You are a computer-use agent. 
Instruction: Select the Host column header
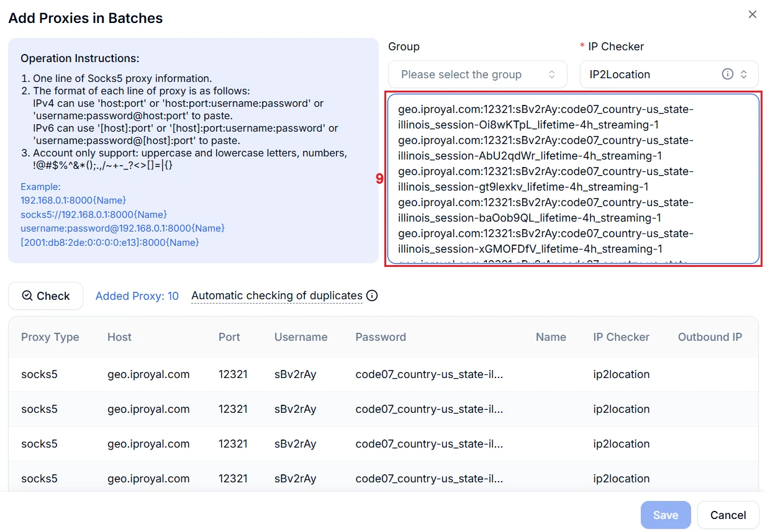click(x=119, y=337)
